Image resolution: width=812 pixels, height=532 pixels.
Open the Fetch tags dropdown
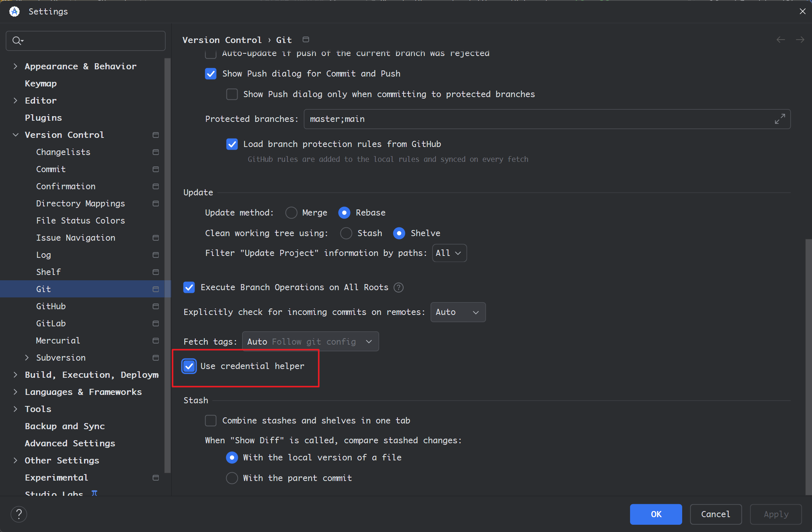(310, 342)
